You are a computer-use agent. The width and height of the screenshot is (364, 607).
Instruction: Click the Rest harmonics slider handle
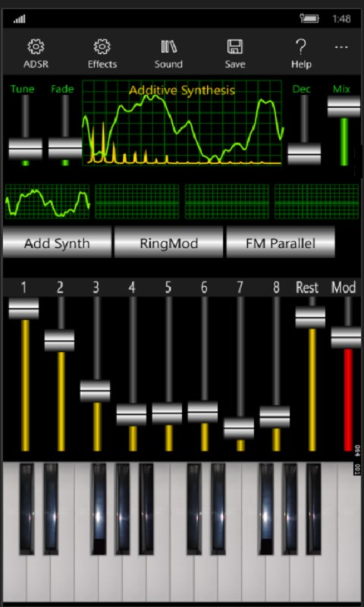tap(310, 317)
